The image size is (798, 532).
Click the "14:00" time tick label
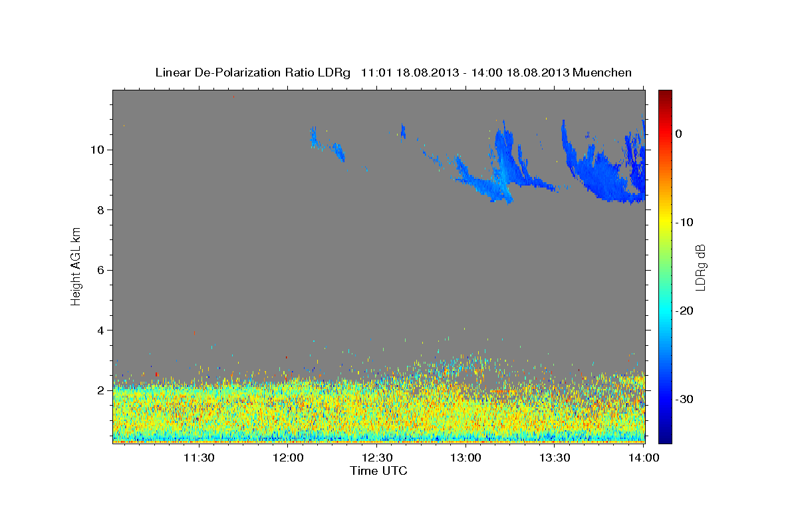(644, 458)
